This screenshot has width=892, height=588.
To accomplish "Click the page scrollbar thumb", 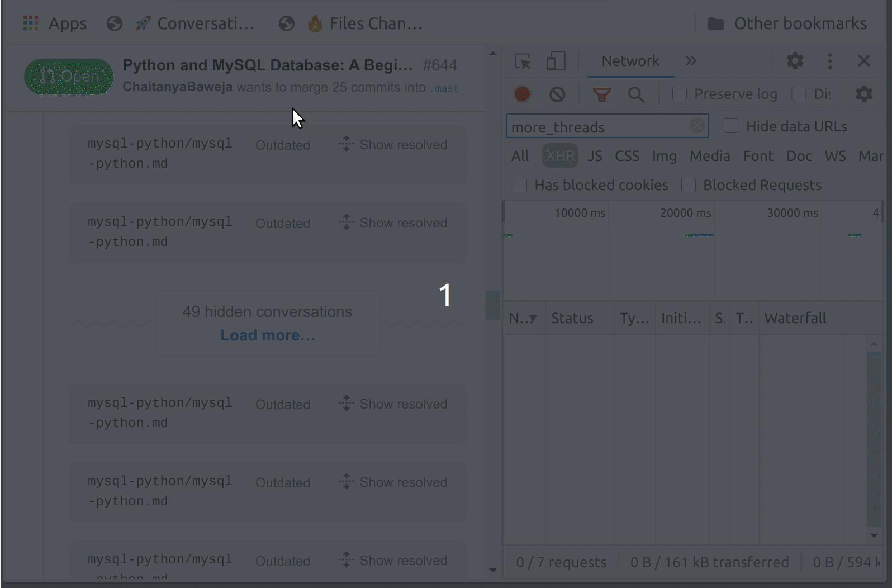I will [492, 305].
